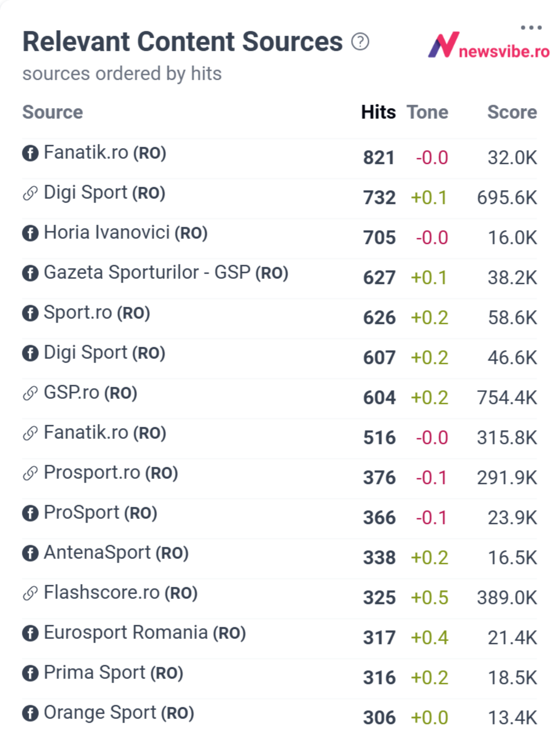Sort table by Tone column
This screenshot has height=756, width=559.
coord(428,112)
